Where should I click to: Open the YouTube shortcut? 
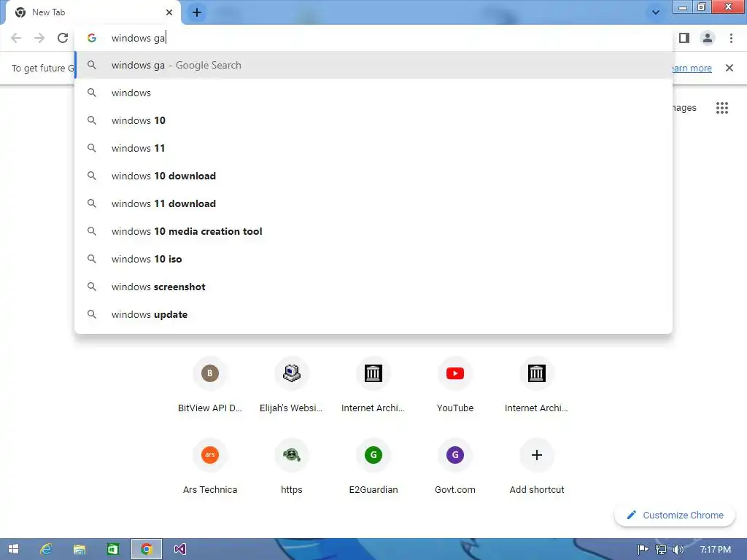coord(455,385)
